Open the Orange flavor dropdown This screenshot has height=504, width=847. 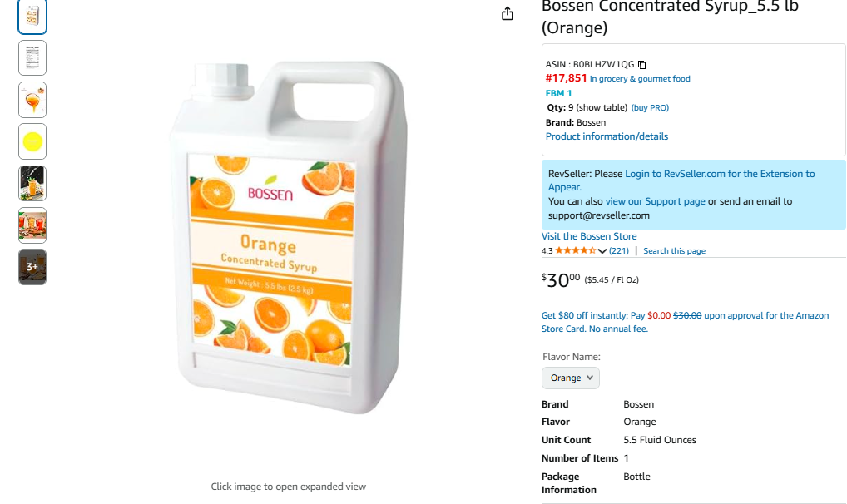click(570, 378)
